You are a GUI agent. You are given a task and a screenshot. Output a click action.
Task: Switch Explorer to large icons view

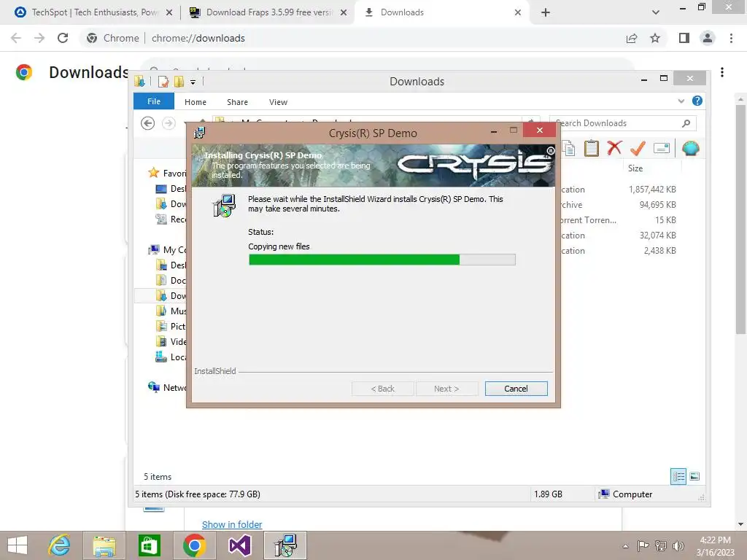point(694,476)
